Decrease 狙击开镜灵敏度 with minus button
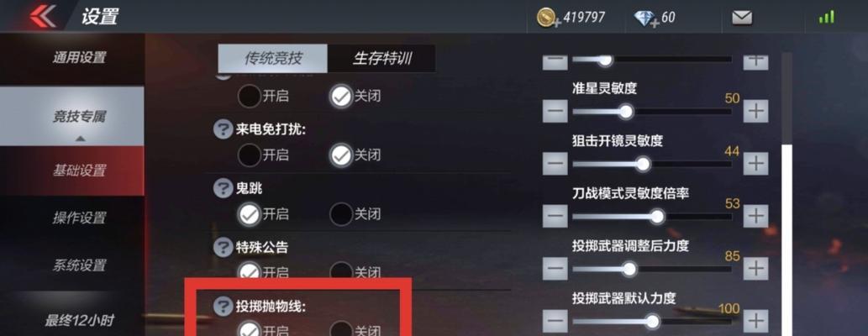 555,164
